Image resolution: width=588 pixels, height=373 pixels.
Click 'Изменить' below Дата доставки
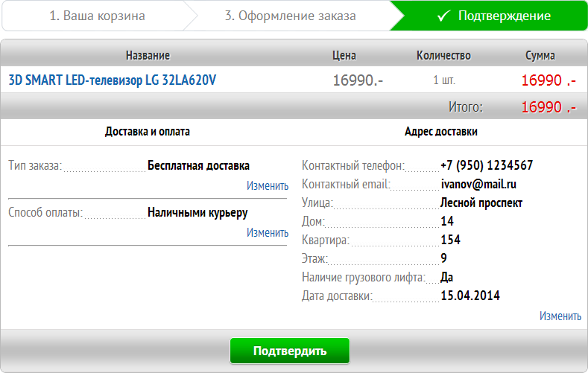pos(560,316)
